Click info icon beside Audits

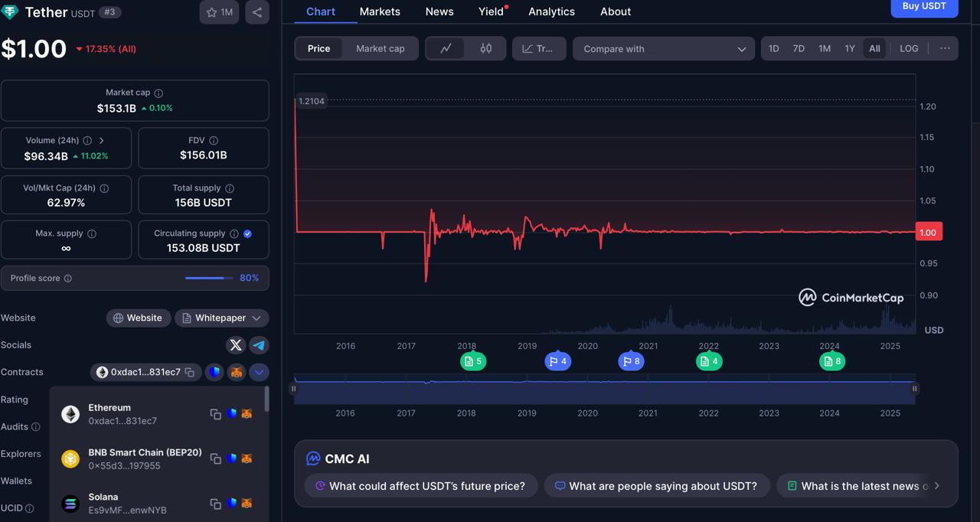coord(35,427)
